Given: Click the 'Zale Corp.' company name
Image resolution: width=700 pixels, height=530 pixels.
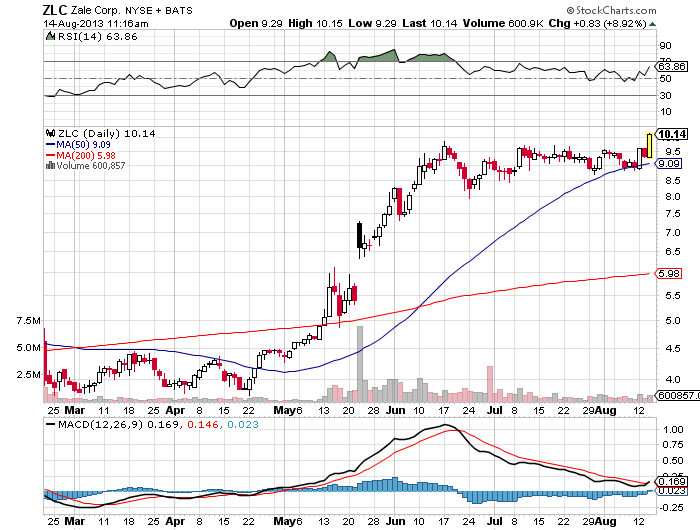Looking at the screenshot, I should tap(95, 10).
